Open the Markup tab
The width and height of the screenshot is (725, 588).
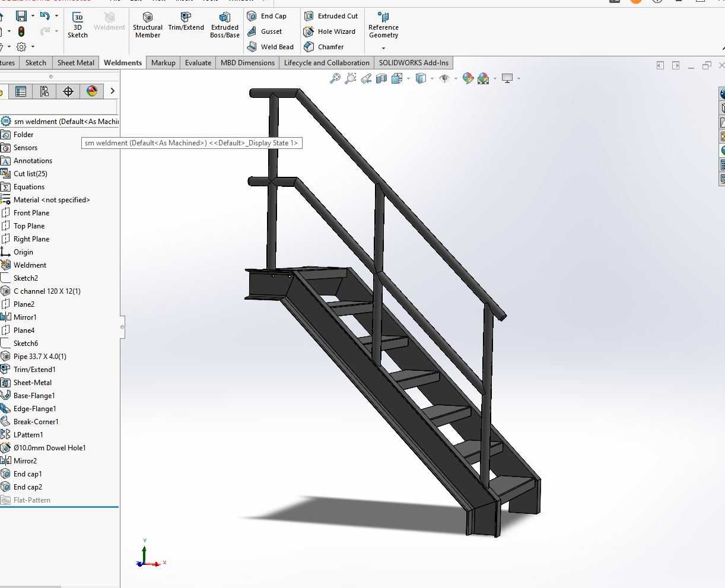(x=163, y=63)
